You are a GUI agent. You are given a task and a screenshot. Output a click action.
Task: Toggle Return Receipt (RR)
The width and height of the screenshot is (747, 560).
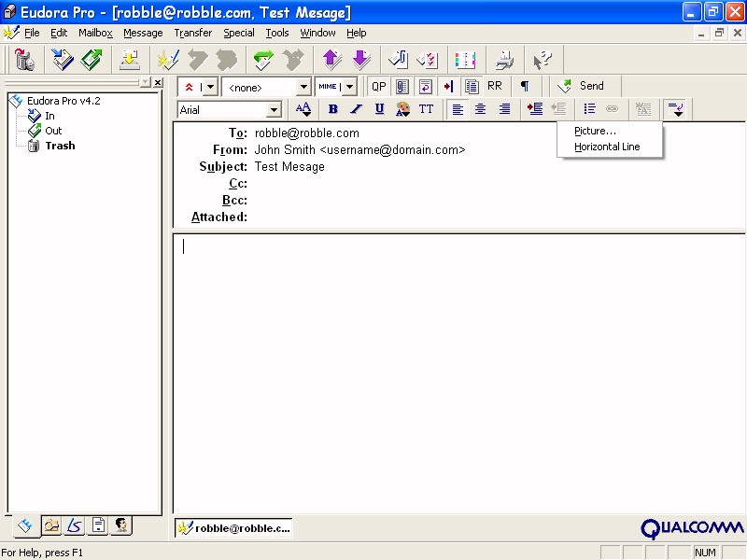coord(495,86)
